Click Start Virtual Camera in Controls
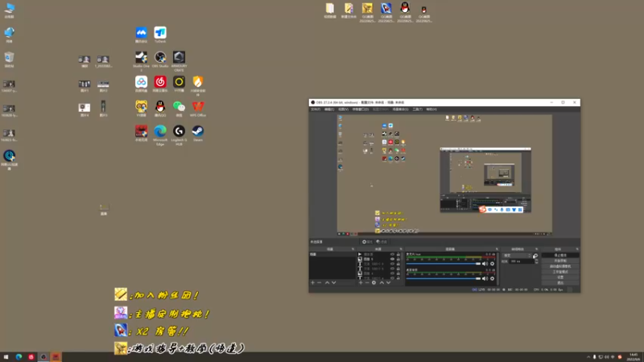The image size is (644, 362). pyautogui.click(x=560, y=266)
